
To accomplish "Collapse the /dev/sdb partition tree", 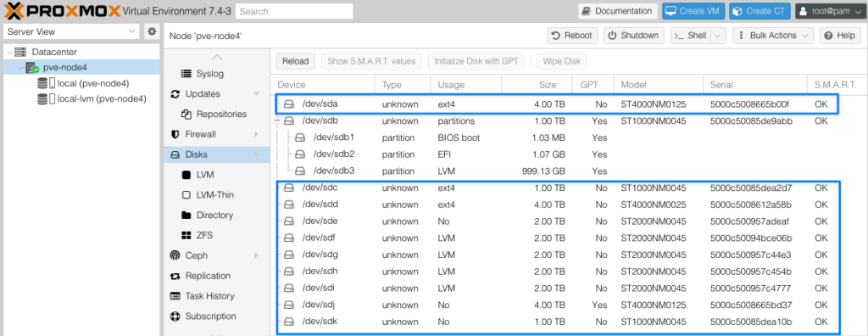I will [x=278, y=120].
